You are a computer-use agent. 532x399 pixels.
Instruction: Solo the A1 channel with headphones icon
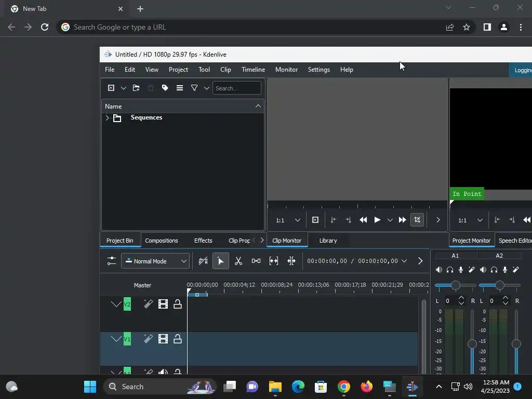coord(450,270)
